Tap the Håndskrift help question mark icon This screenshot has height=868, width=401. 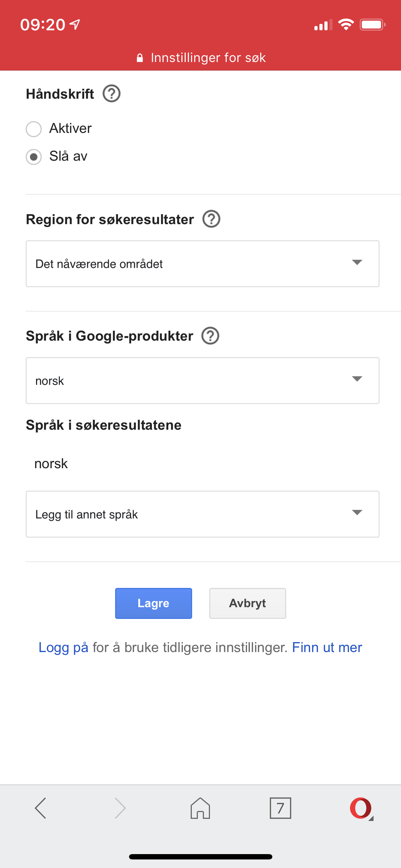point(112,94)
